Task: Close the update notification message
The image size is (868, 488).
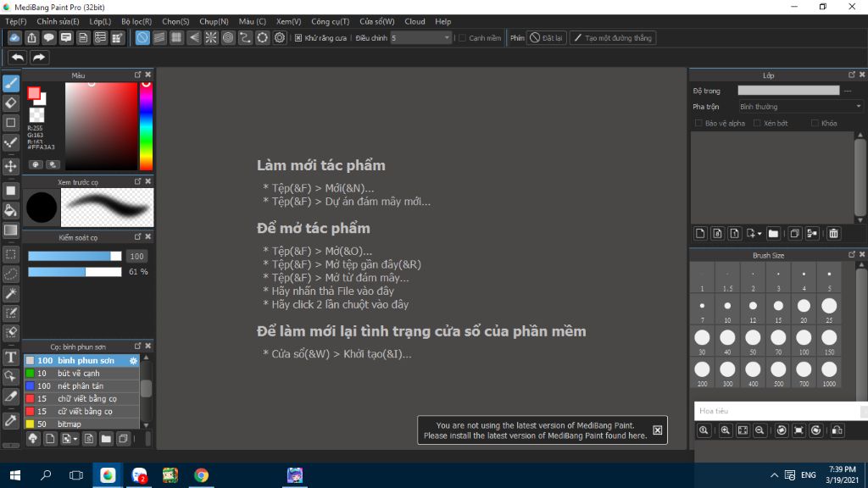Action: [x=657, y=430]
